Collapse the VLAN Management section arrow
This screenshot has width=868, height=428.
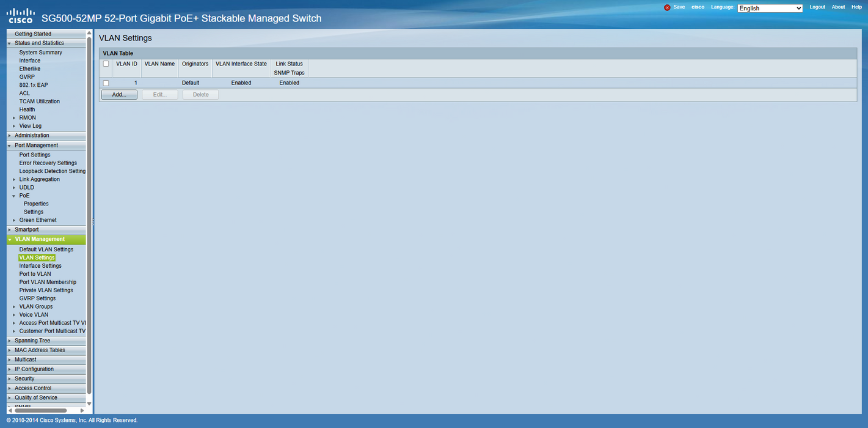[10, 240]
